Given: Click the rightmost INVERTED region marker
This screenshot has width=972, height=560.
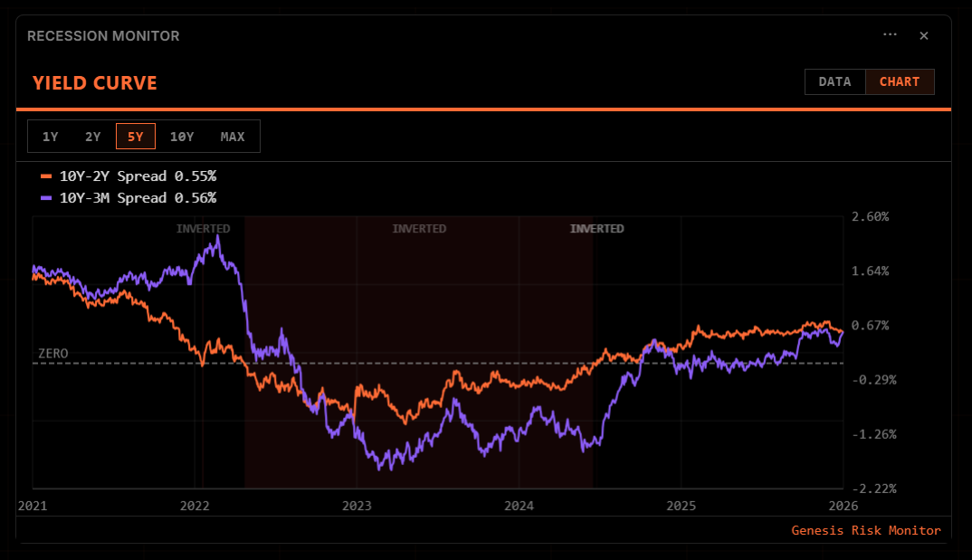Looking at the screenshot, I should pyautogui.click(x=596, y=228).
